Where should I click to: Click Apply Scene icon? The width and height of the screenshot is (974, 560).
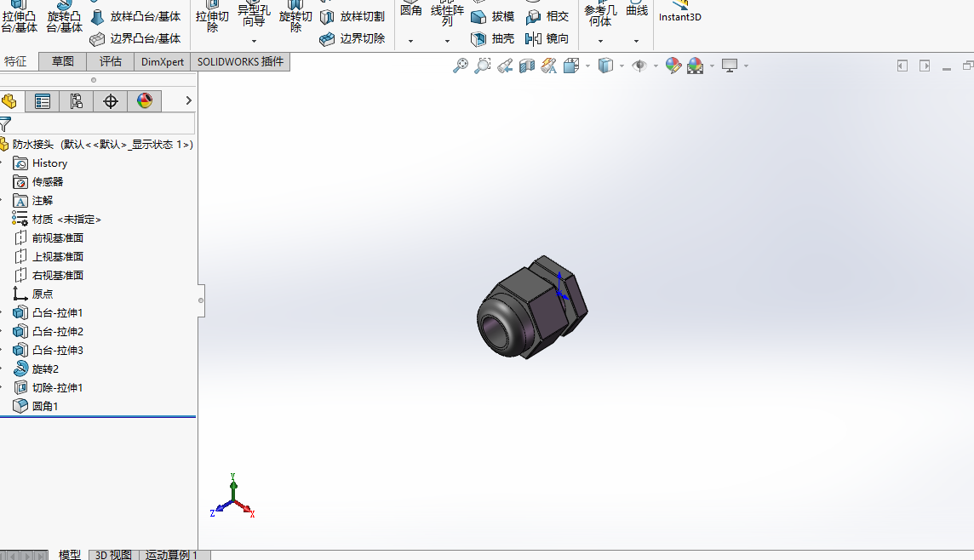pyautogui.click(x=695, y=66)
